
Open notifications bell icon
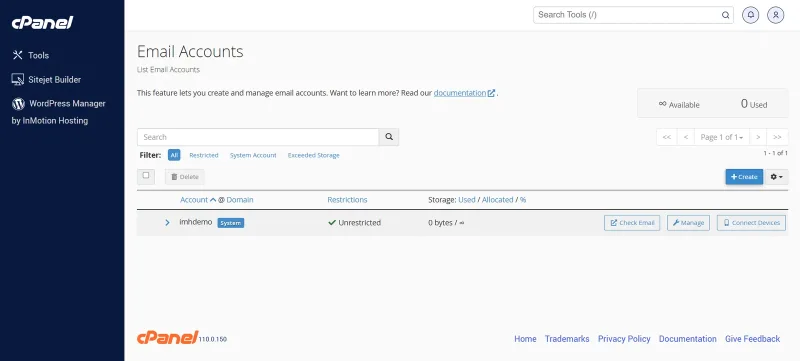point(751,15)
